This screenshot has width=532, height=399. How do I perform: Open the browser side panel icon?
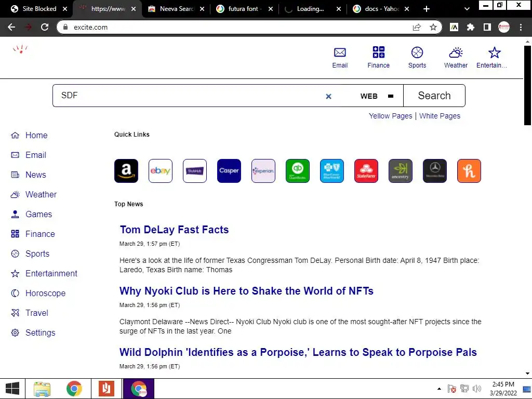click(487, 27)
